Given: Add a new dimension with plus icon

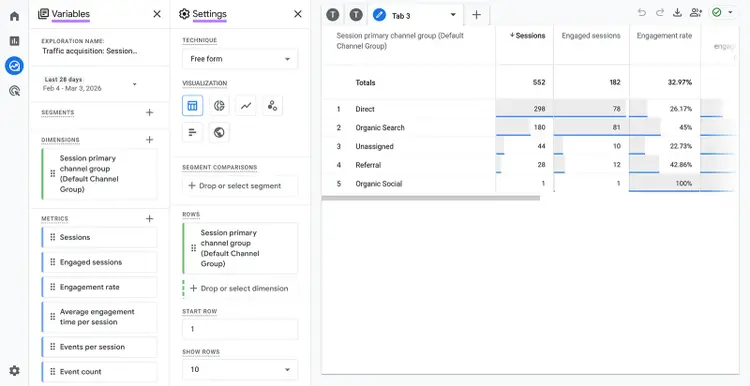Looking at the screenshot, I should 150,140.
